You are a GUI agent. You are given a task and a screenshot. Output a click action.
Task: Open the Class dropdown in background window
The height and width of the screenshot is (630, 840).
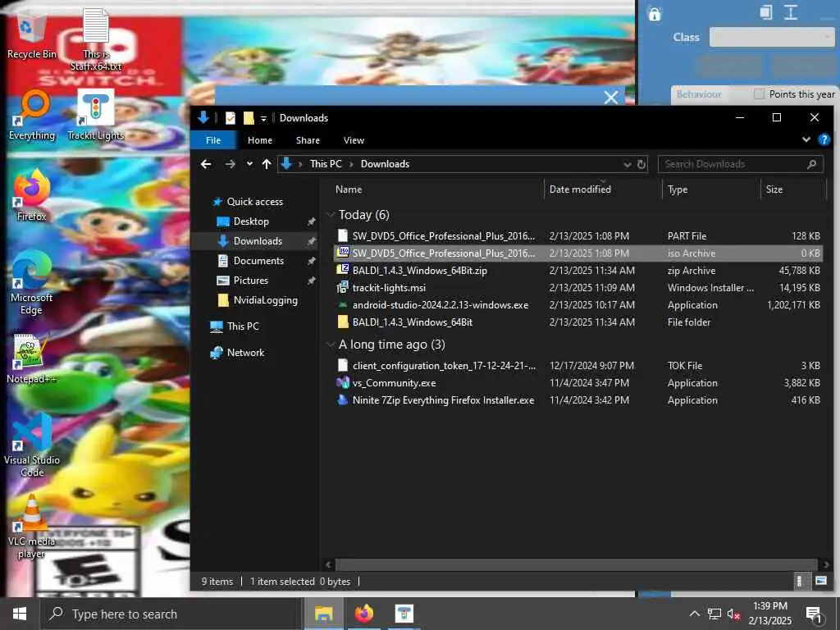pos(771,37)
